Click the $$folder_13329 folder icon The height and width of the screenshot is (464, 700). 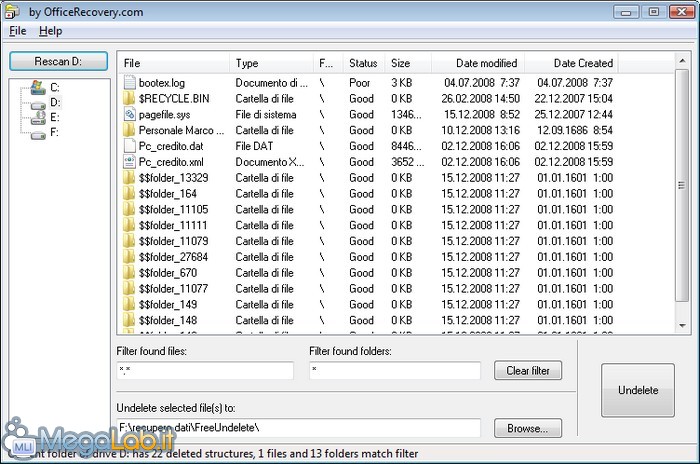[x=129, y=178]
